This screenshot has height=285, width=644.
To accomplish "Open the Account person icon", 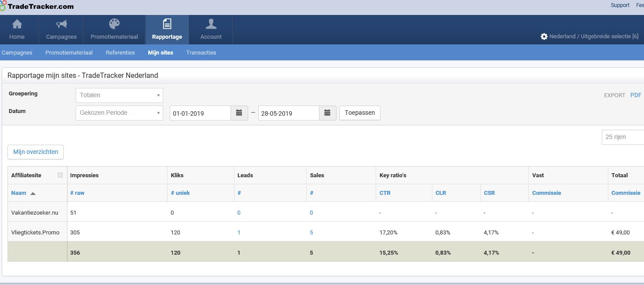I will [211, 24].
